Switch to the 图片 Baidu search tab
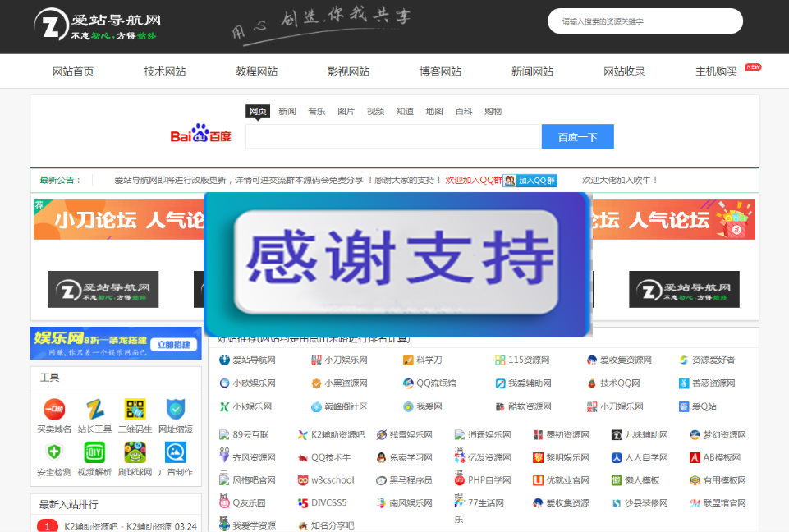 (346, 111)
